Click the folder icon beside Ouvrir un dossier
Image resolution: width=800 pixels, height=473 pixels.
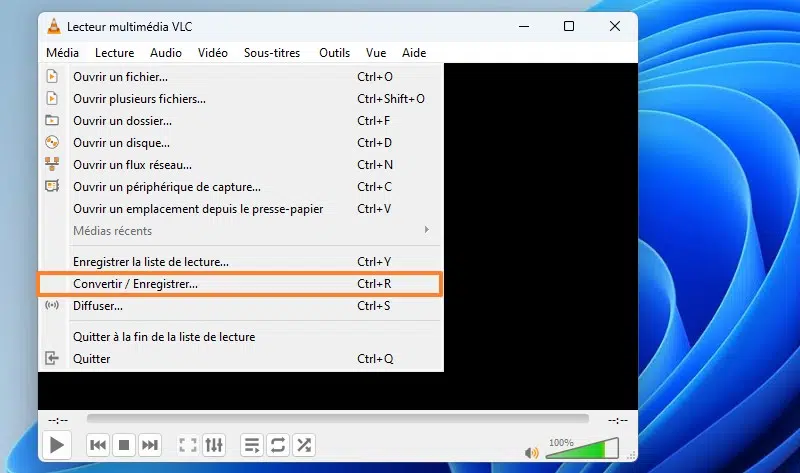tap(52, 120)
